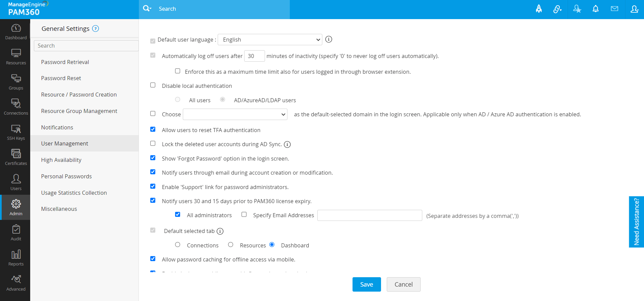Image resolution: width=644 pixels, height=301 pixels.
Task: Select the Resources default tab radio
Action: [x=231, y=245]
